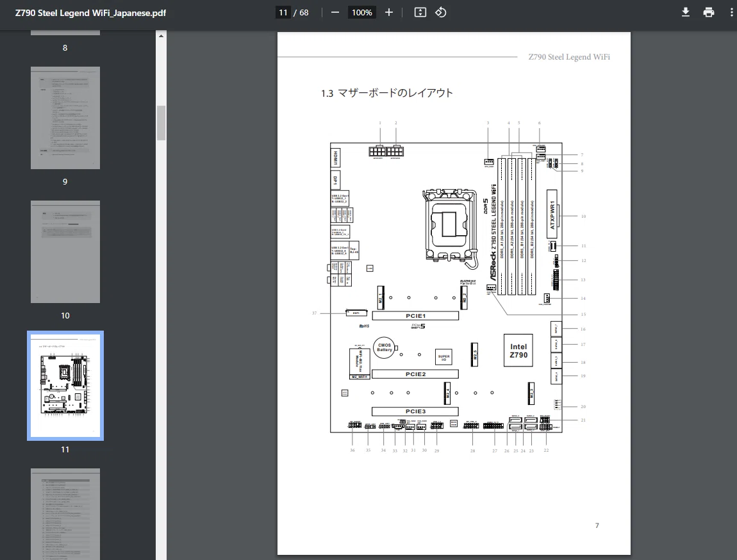Select page 11 thumbnail
The height and width of the screenshot is (560, 737).
pos(65,386)
